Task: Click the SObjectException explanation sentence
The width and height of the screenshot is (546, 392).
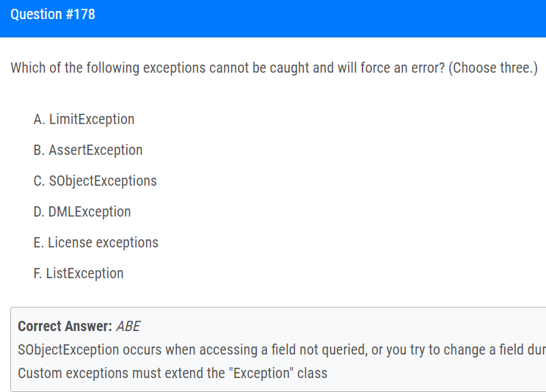Action: pos(282,350)
